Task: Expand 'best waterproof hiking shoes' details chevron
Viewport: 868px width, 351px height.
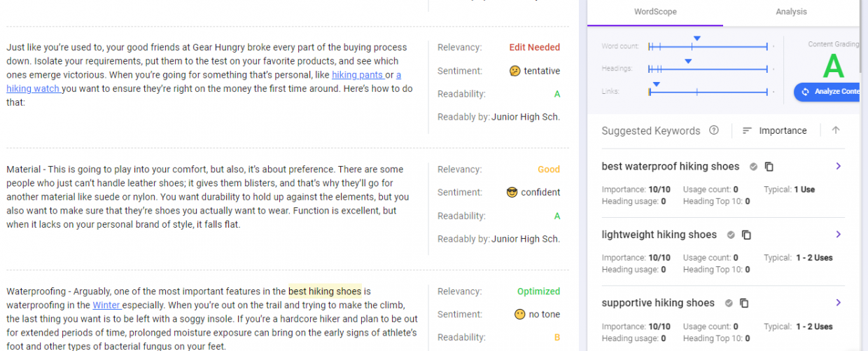Action: tap(839, 166)
